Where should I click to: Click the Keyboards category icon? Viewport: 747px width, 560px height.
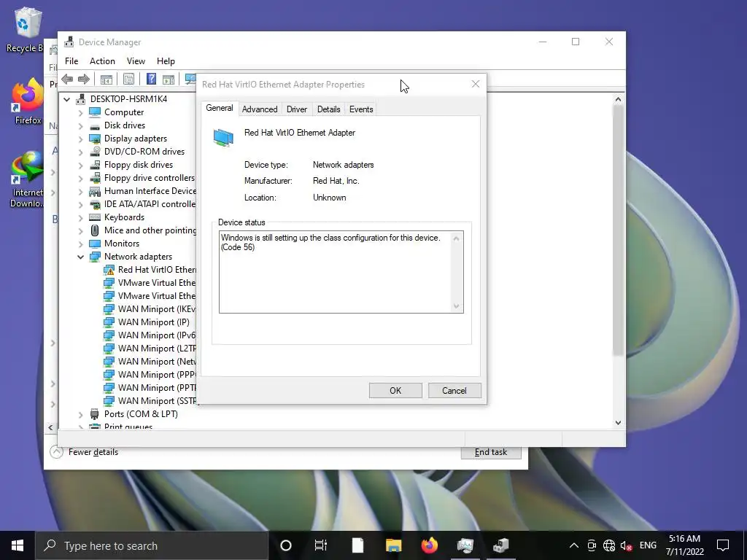coord(95,217)
